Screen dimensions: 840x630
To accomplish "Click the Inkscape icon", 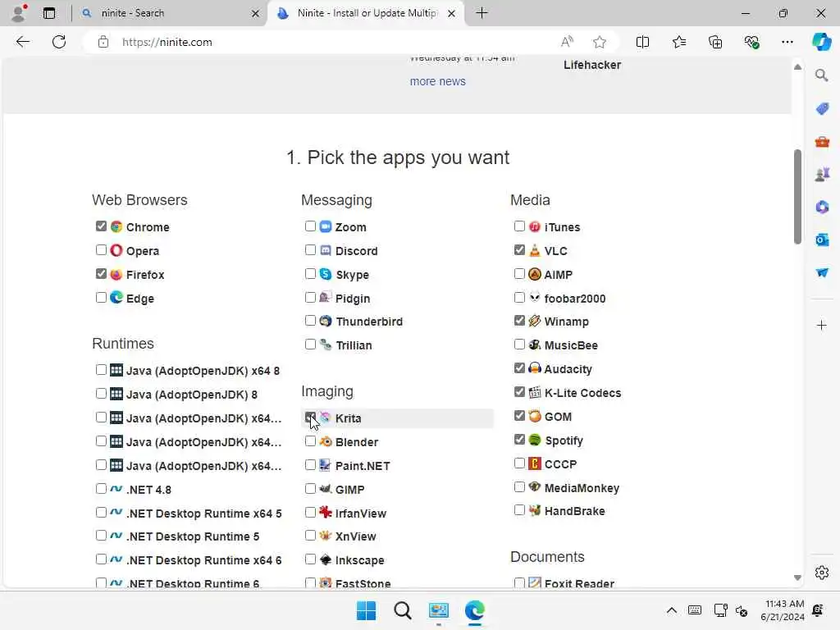I will [326, 559].
